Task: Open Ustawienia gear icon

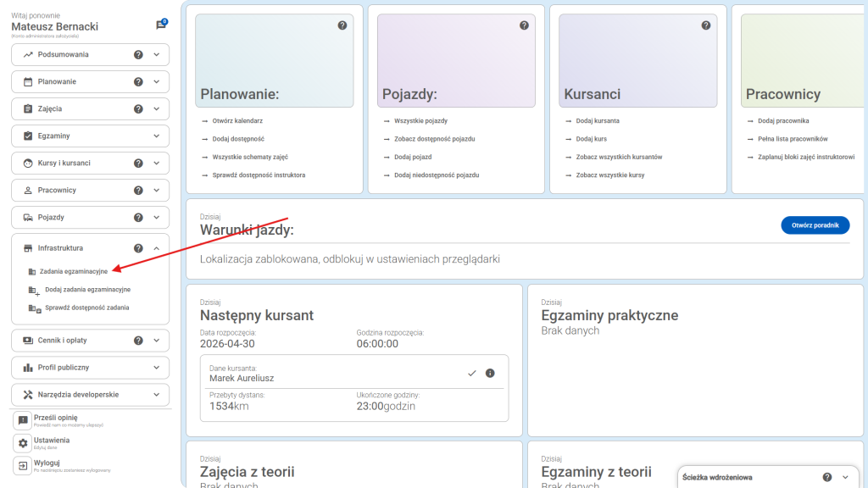Action: pyautogui.click(x=23, y=443)
